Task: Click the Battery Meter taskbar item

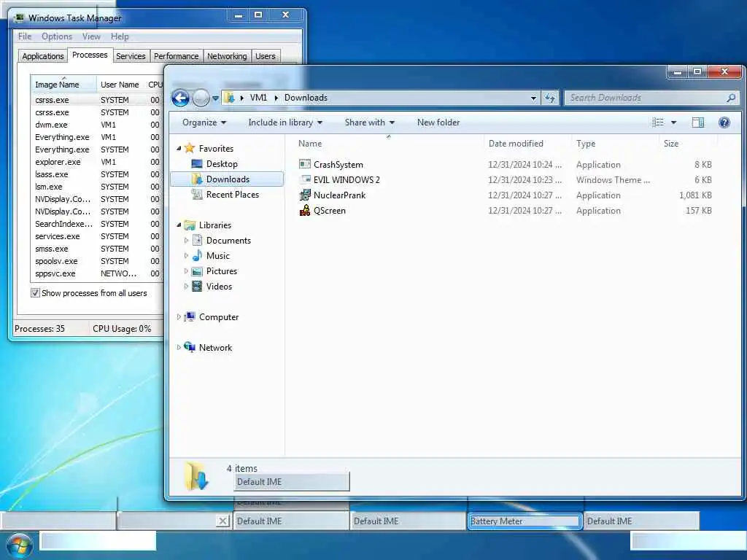Action: click(x=525, y=521)
